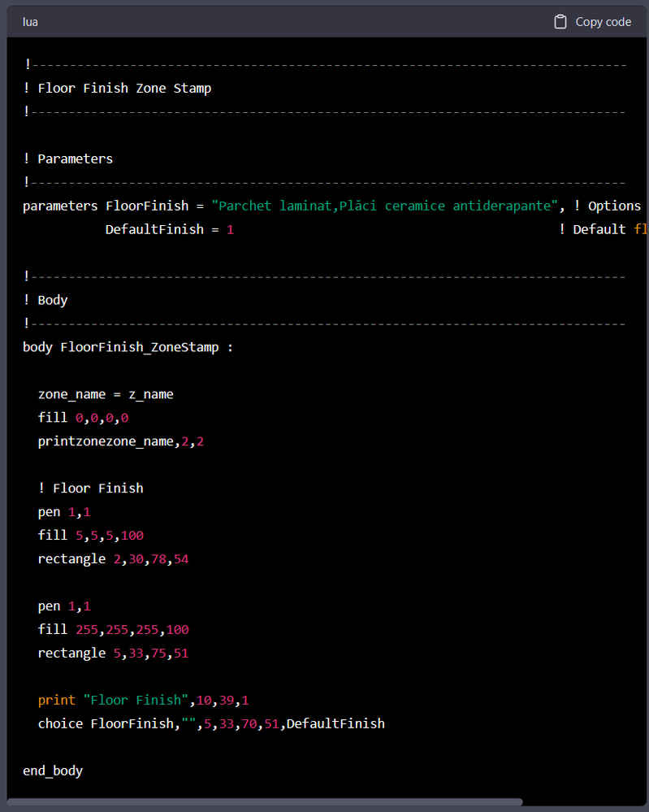Click the "fill 255,255,255,100" line
Viewport: 649px width, 812px height.
[x=113, y=629]
